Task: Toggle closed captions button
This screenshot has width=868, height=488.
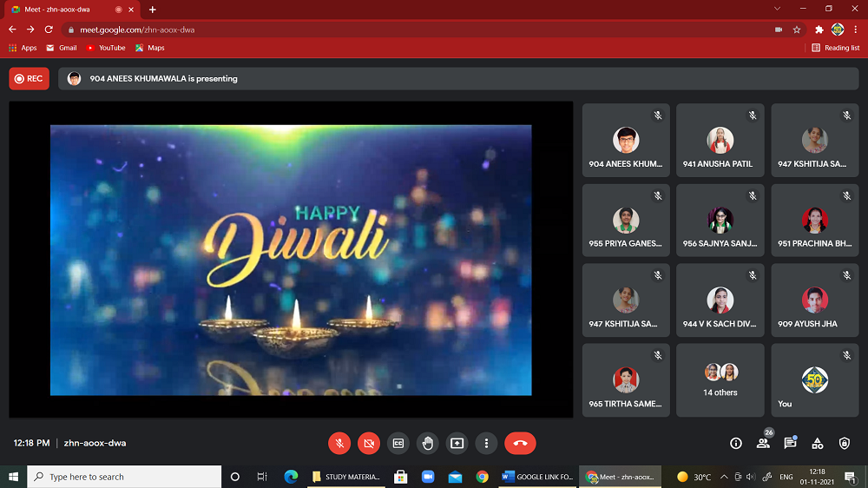Action: coord(398,443)
